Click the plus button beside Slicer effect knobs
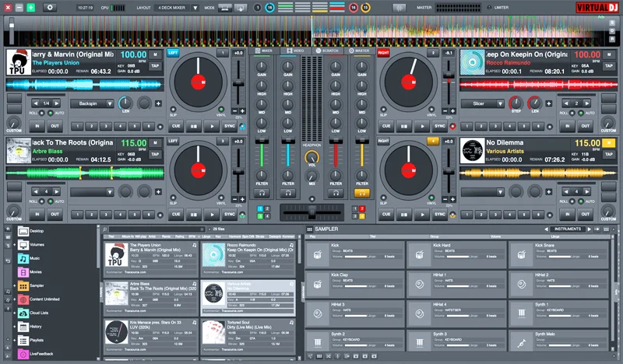The height and width of the screenshot is (364, 623). click(549, 103)
